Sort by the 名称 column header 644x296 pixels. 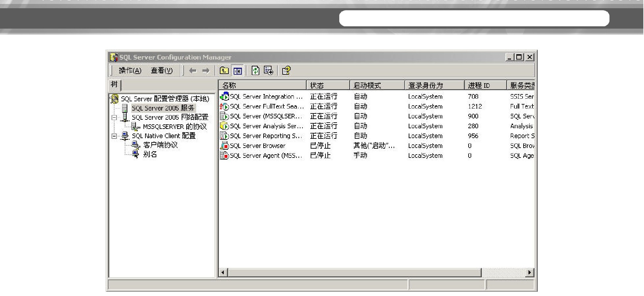pos(262,85)
